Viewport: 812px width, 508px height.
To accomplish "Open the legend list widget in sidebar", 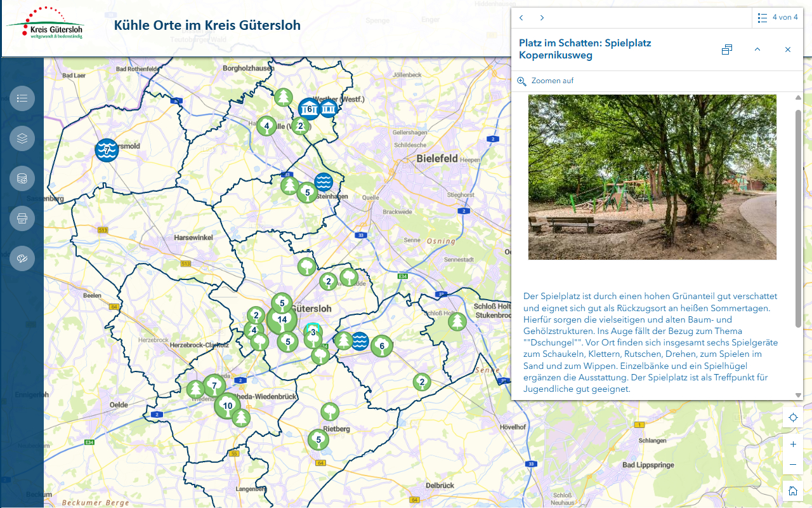I will (x=22, y=98).
